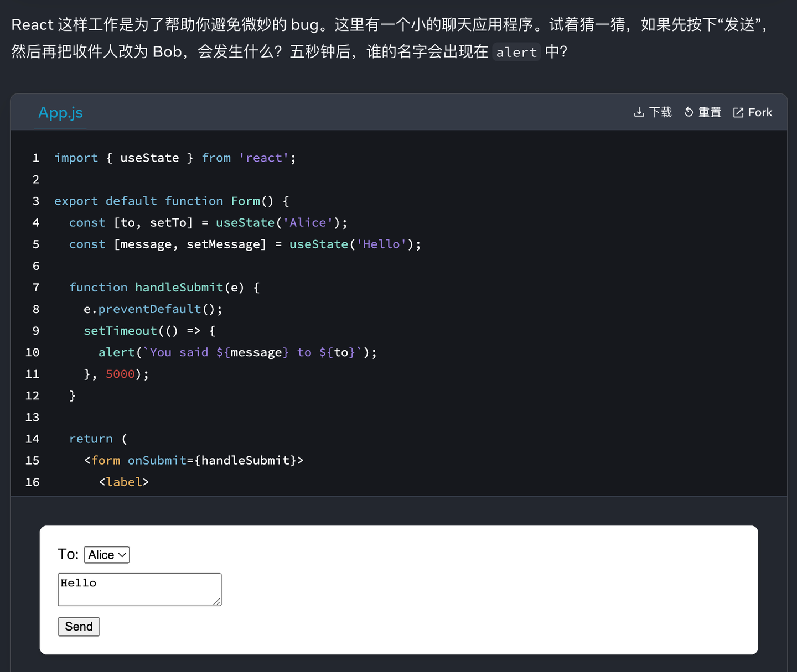797x672 pixels.
Task: Click the chevron arrow in the Alice select
Action: click(x=122, y=555)
